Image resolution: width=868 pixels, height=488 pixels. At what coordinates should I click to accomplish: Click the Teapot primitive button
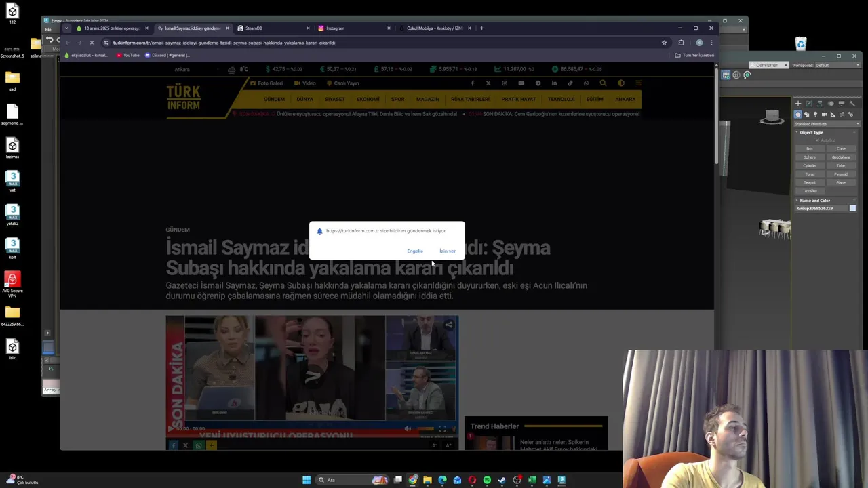tap(810, 183)
